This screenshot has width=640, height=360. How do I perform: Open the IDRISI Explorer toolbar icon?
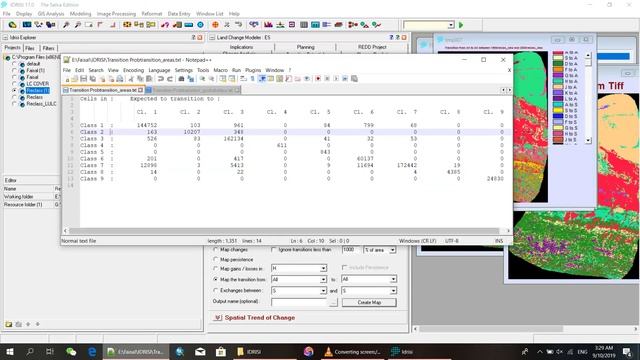click(13, 25)
